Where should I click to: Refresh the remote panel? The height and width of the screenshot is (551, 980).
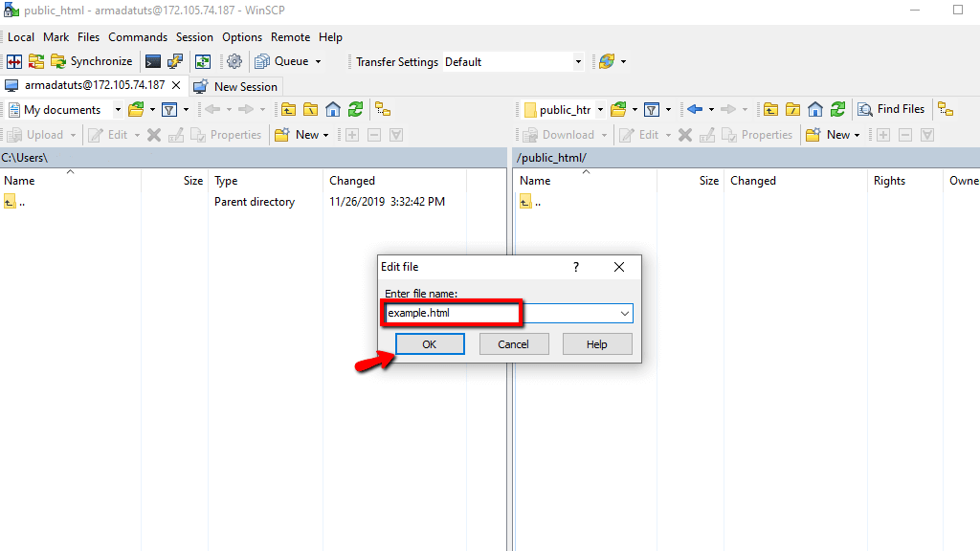pyautogui.click(x=838, y=110)
